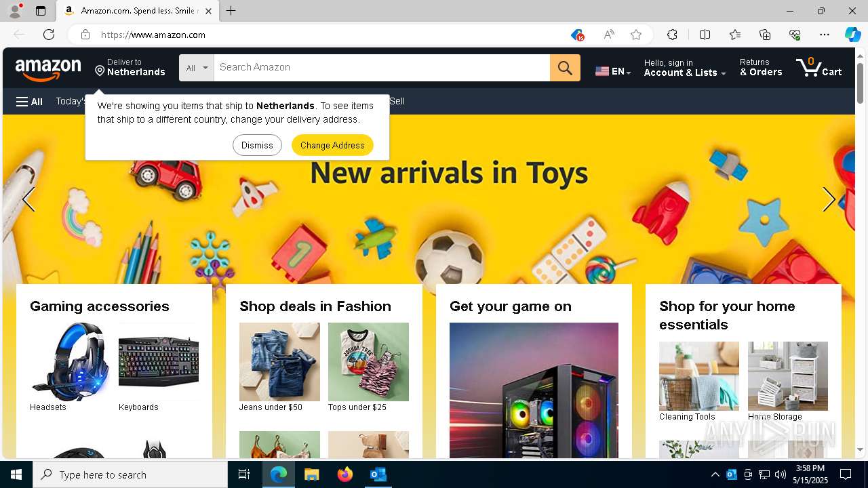868x488 pixels.
Task: Open a new browser tab
Action: (x=231, y=11)
